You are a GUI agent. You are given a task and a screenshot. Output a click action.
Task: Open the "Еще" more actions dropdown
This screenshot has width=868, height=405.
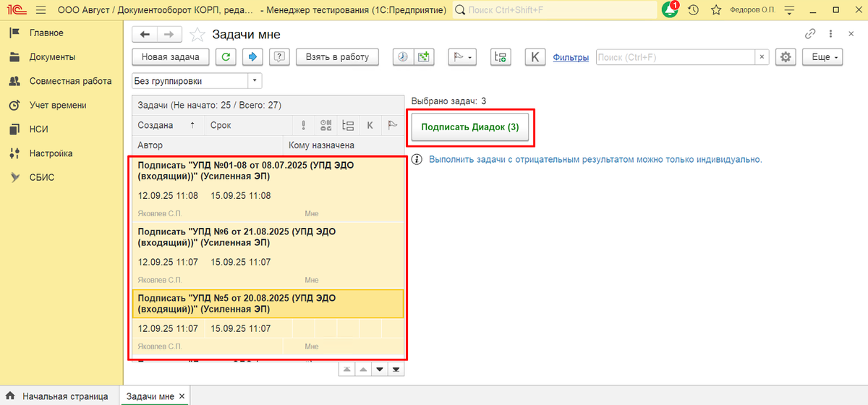point(825,57)
